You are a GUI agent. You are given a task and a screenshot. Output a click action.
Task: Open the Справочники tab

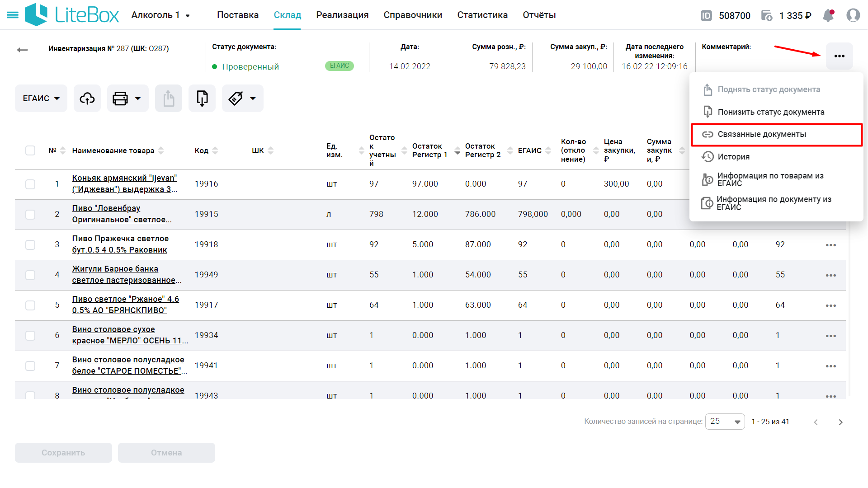coord(413,15)
